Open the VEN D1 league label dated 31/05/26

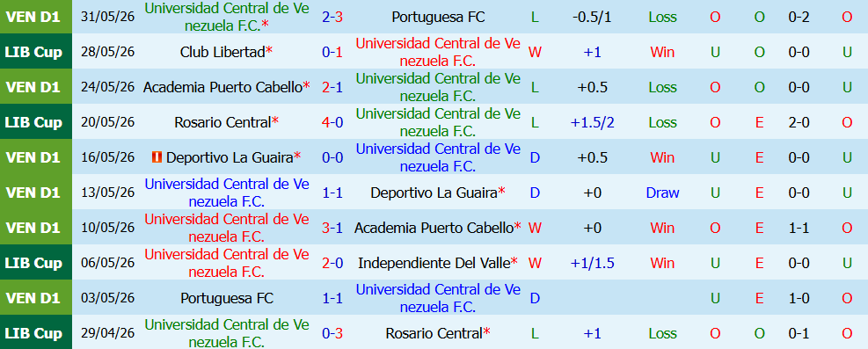pos(33,17)
